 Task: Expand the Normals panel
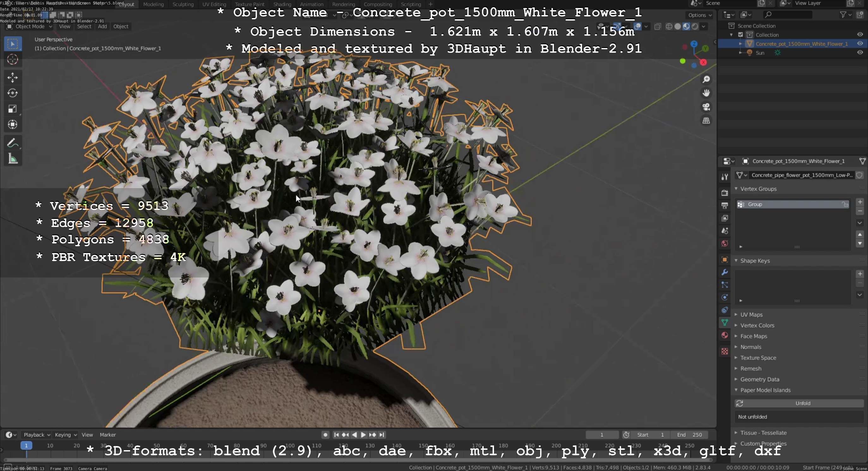(x=736, y=347)
